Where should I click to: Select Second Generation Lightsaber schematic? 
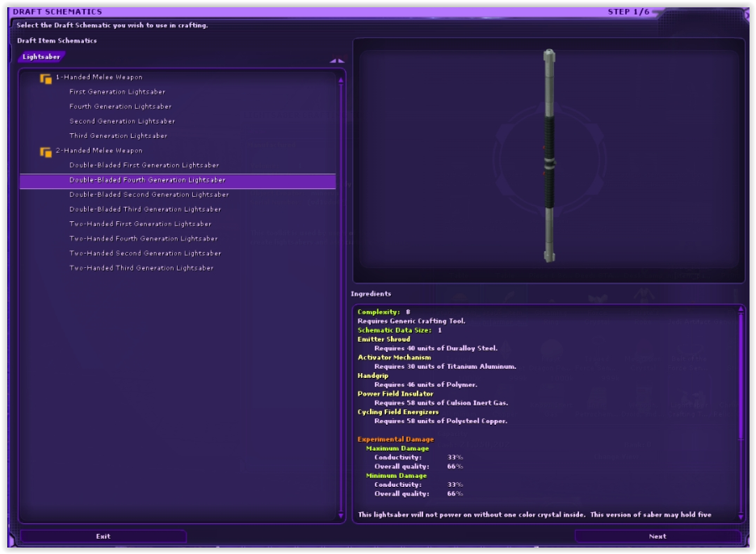(122, 121)
